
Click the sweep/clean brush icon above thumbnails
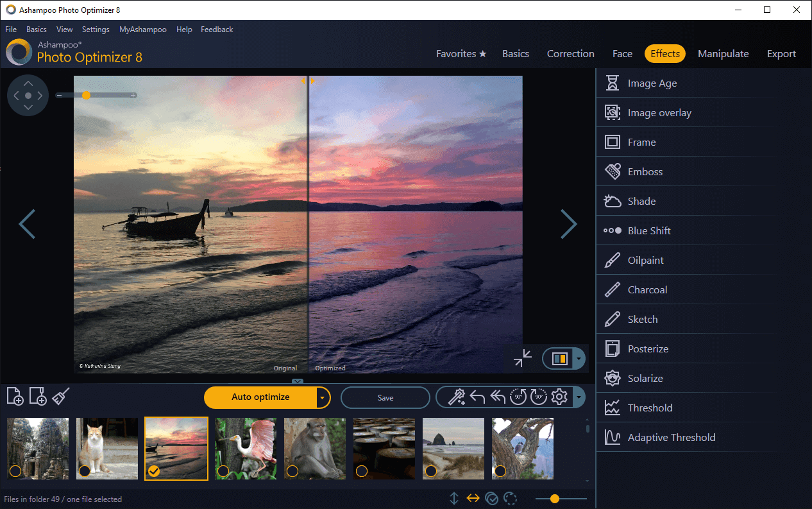click(x=60, y=396)
